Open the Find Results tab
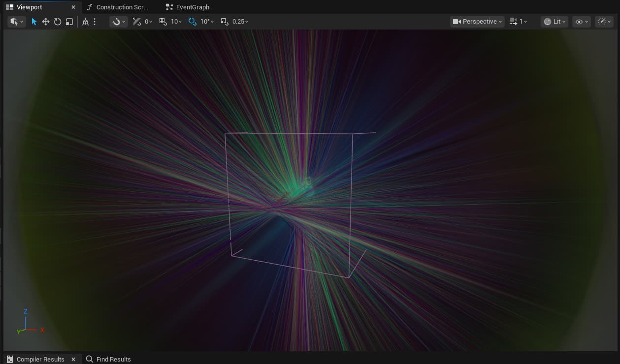 click(113, 359)
